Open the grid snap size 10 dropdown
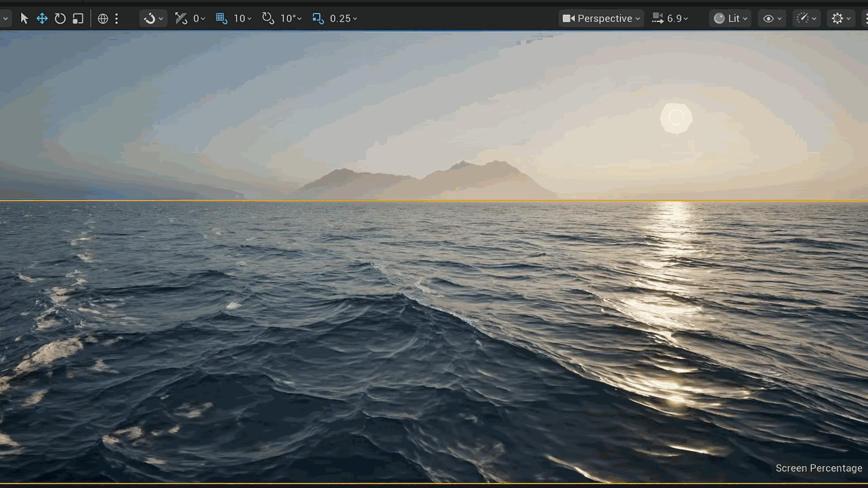This screenshot has width=868, height=488. point(242,18)
